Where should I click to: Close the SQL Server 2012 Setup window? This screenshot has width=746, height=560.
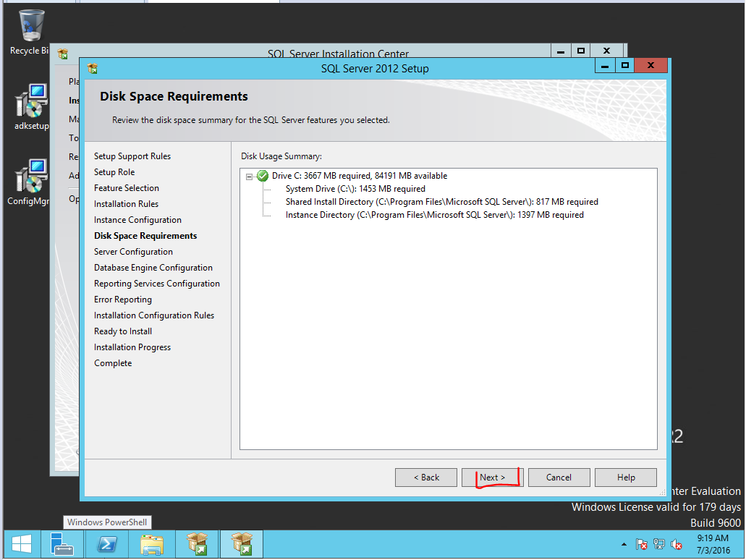click(x=650, y=66)
